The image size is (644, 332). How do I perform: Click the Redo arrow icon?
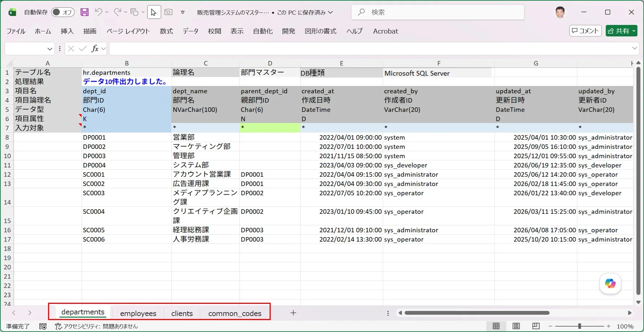117,12
